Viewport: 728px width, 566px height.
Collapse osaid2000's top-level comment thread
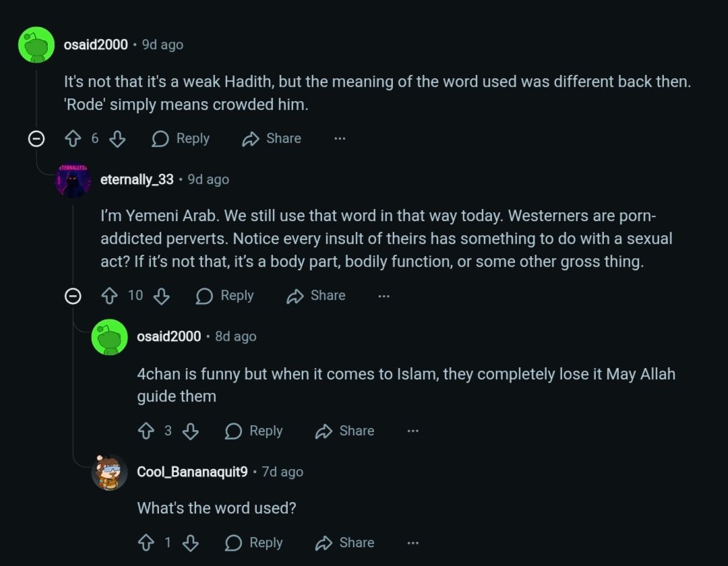click(36, 139)
